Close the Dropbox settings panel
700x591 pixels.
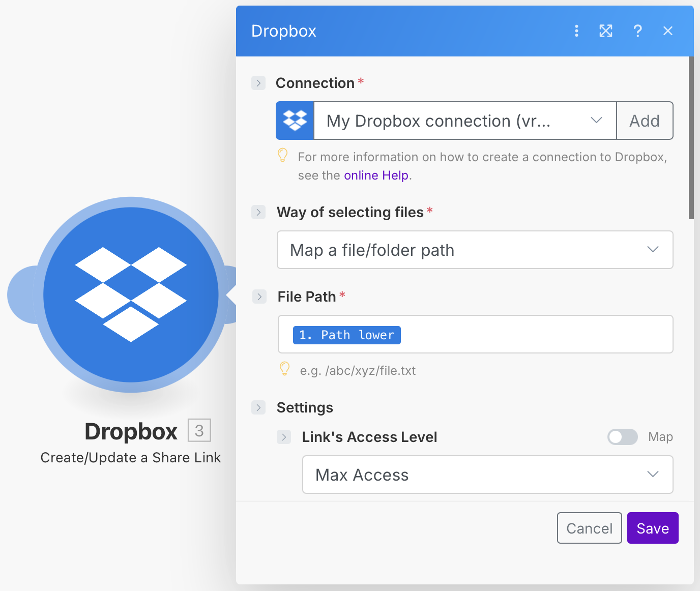click(668, 31)
